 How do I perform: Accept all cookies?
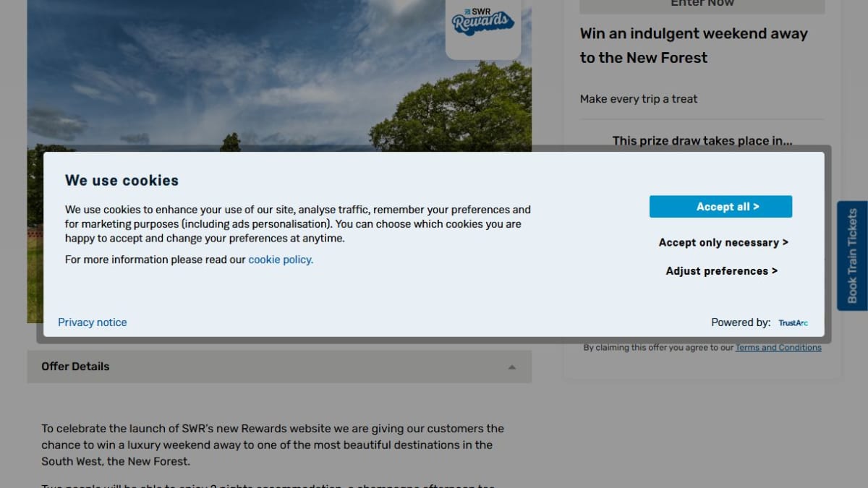point(720,207)
